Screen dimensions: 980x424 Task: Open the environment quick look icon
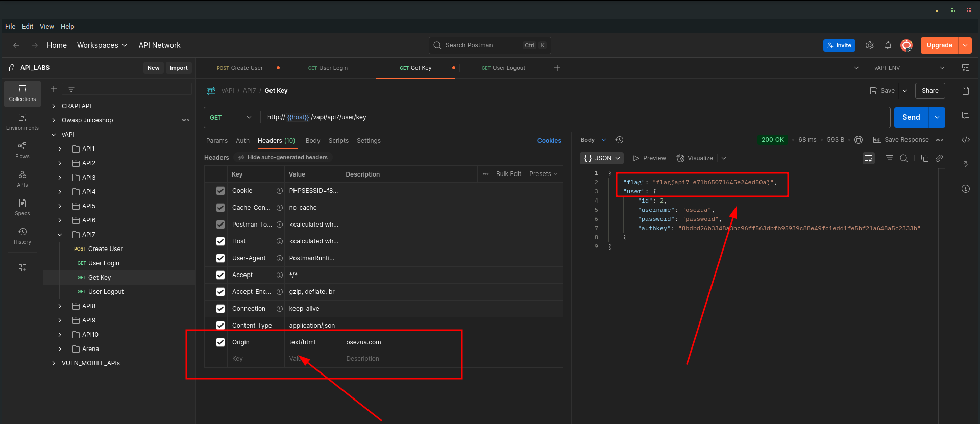click(966, 68)
